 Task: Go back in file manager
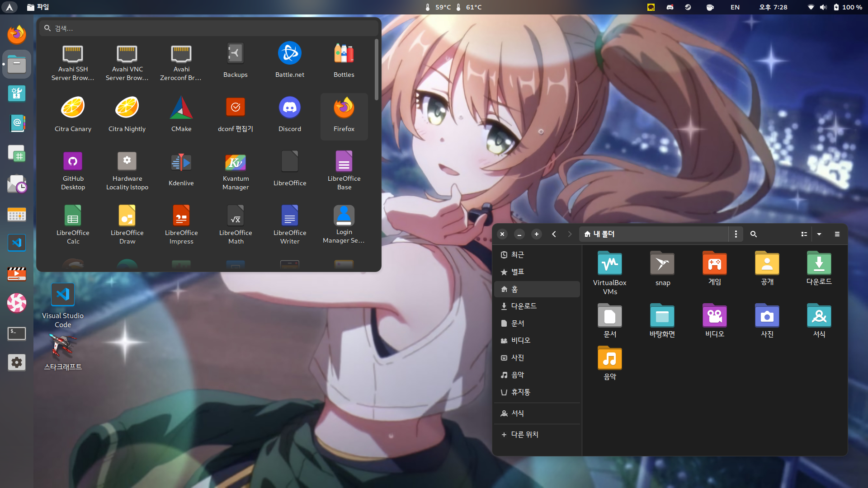(x=554, y=234)
